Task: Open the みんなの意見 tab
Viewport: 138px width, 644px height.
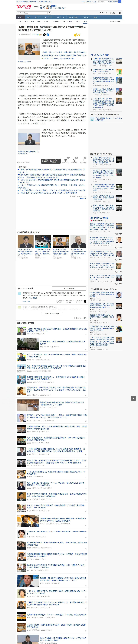Action: [73, 17]
